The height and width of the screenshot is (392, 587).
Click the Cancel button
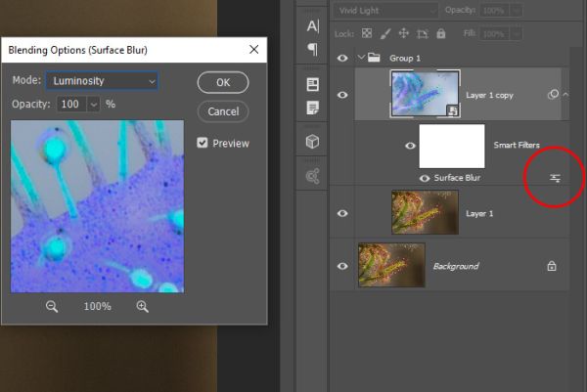tap(223, 111)
